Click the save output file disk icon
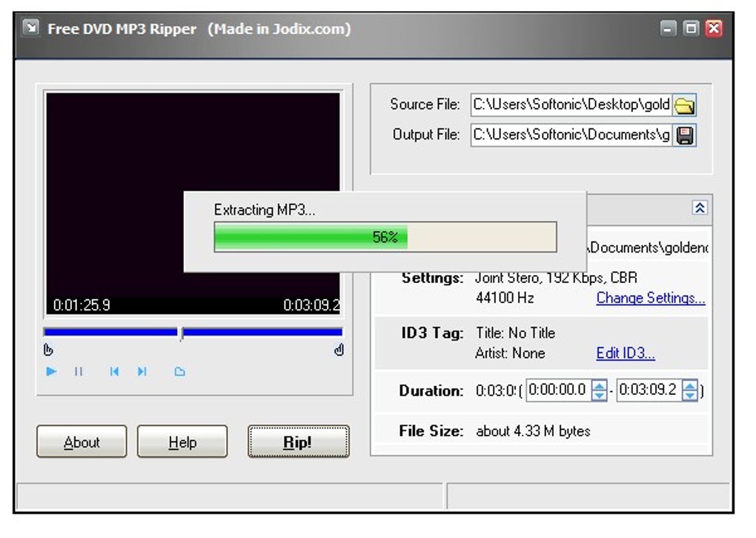The image size is (756, 538). [x=684, y=136]
